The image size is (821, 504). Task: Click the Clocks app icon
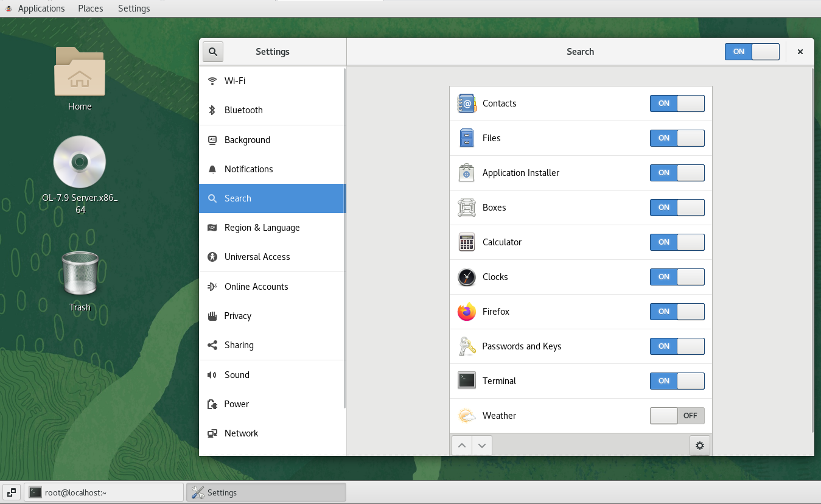click(x=467, y=277)
